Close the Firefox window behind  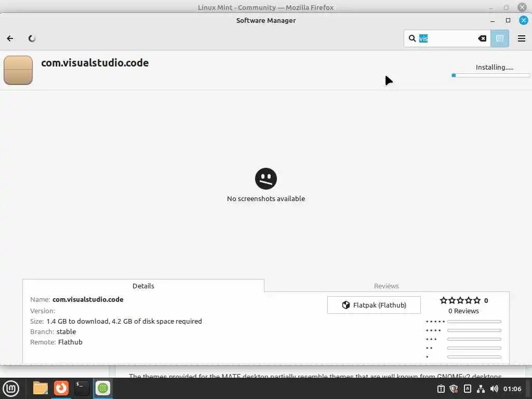pyautogui.click(x=522, y=7)
